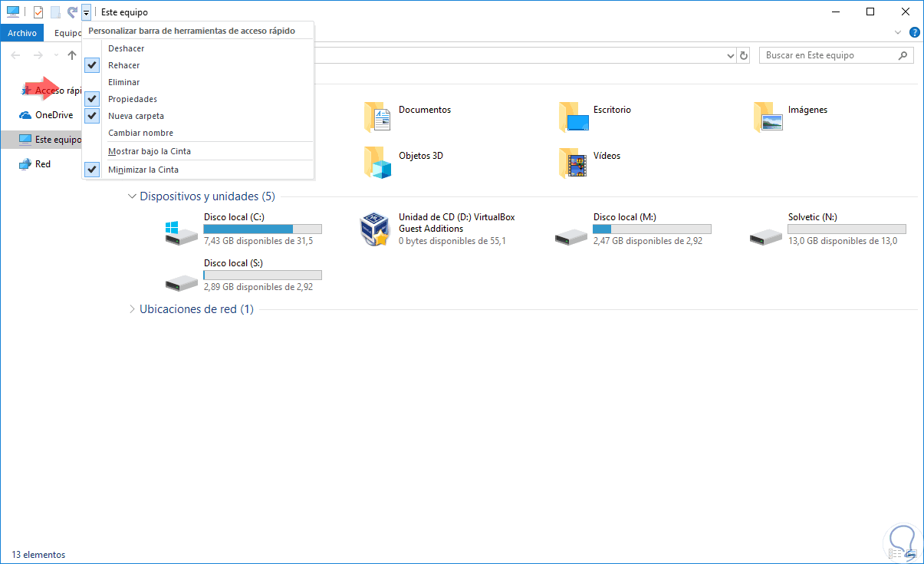
Task: Click the New folder icon in quick access toolbar
Action: pyautogui.click(x=55, y=12)
